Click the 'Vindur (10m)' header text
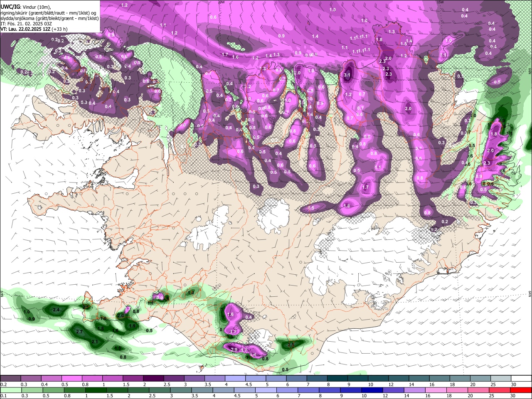Screen dimensions: 532x399 coord(36,7)
